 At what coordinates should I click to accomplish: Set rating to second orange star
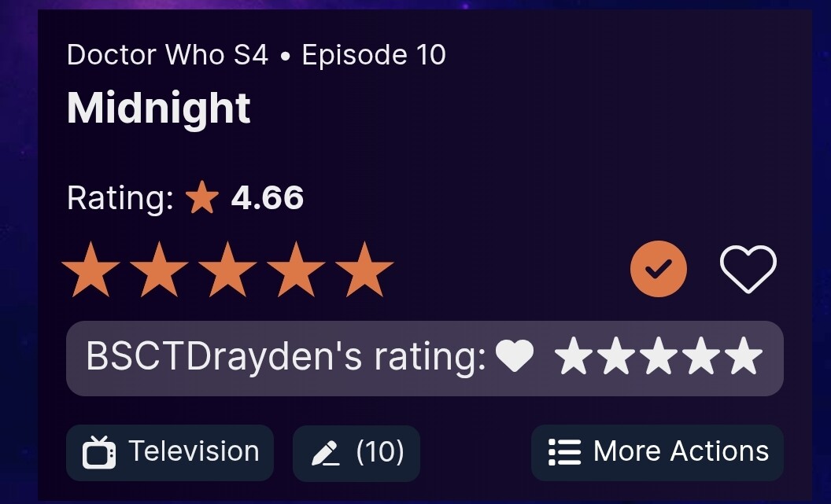click(159, 270)
